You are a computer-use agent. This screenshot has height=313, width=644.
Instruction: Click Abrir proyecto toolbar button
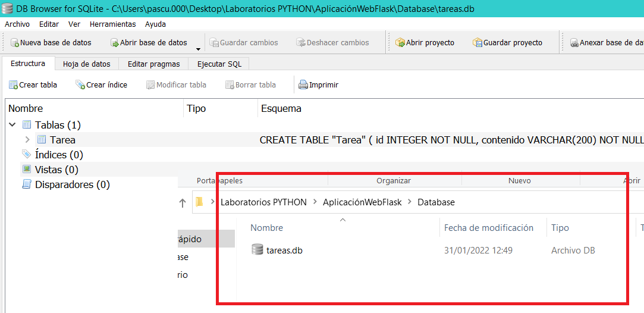[424, 43]
